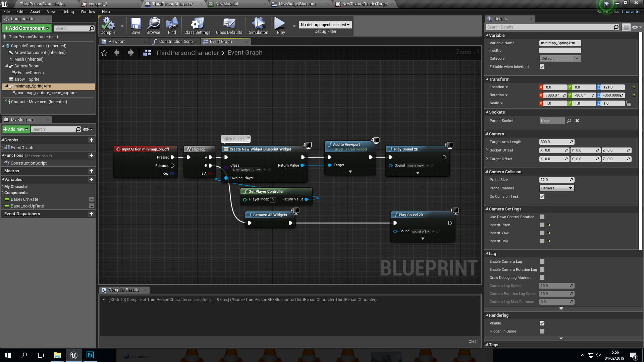Viewport: 644px width, 362px height.
Task: Click the Compile toolbar icon
Action: tap(108, 26)
